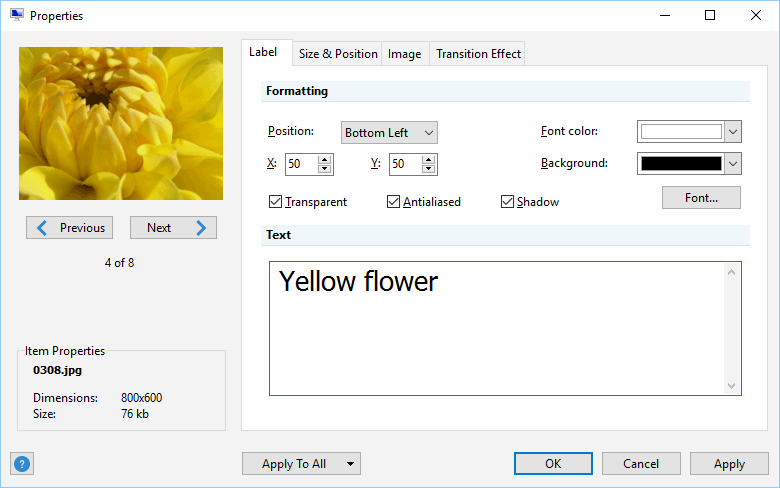Viewport: 780px width, 488px height.
Task: Select the Image tab
Action: click(404, 54)
